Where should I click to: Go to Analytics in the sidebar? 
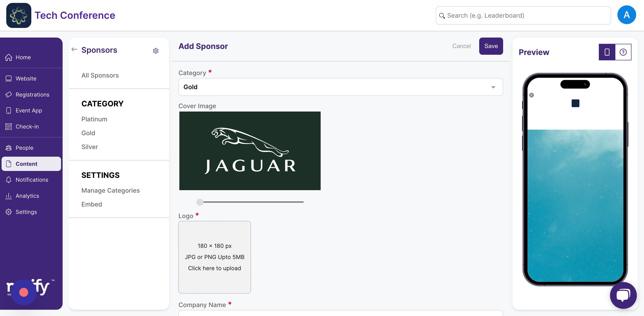[x=27, y=196]
